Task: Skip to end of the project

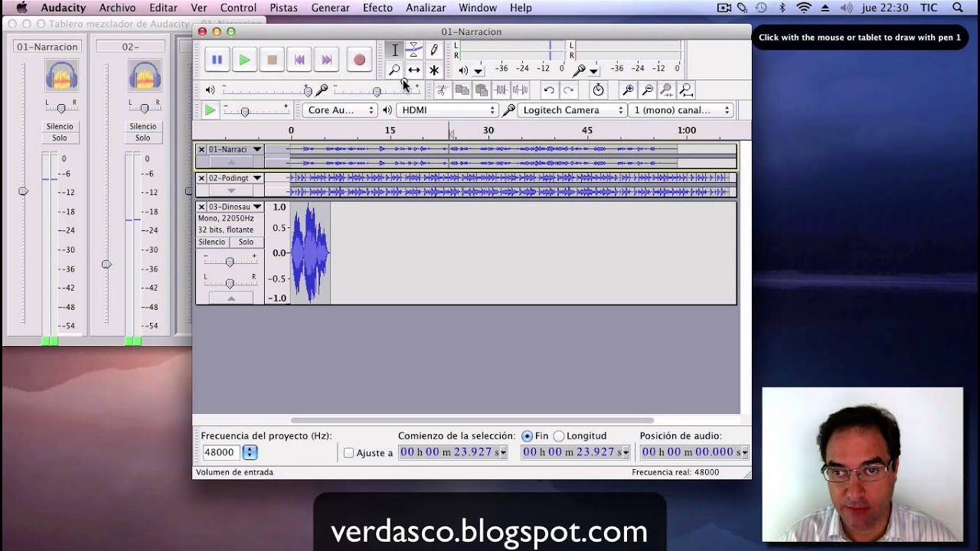Action: pos(327,60)
